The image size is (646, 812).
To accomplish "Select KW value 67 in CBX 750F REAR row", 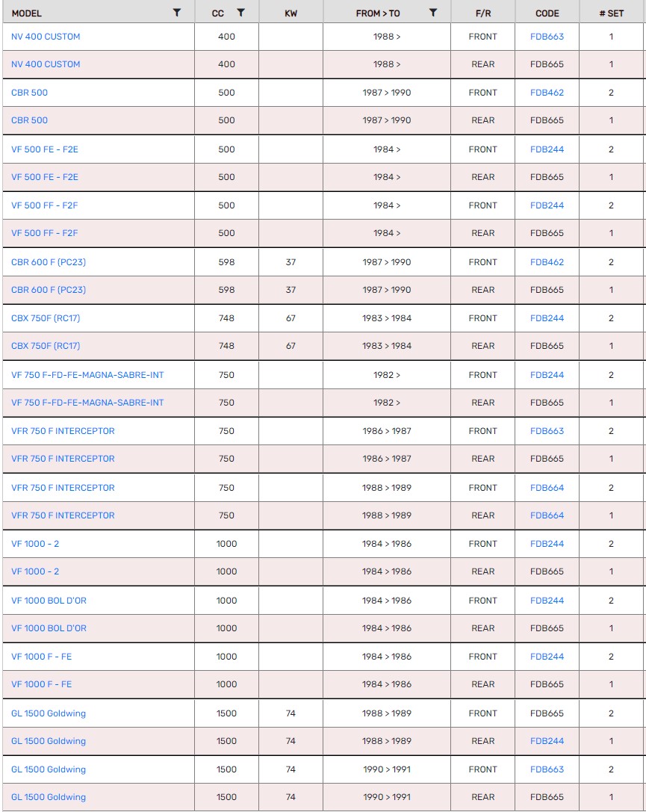I will [291, 346].
